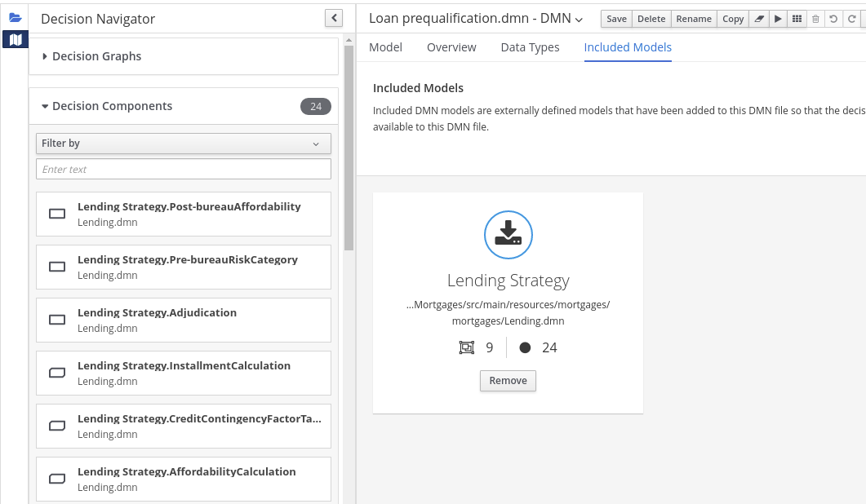Switch to the Overview tab
The image size is (866, 504).
[451, 47]
